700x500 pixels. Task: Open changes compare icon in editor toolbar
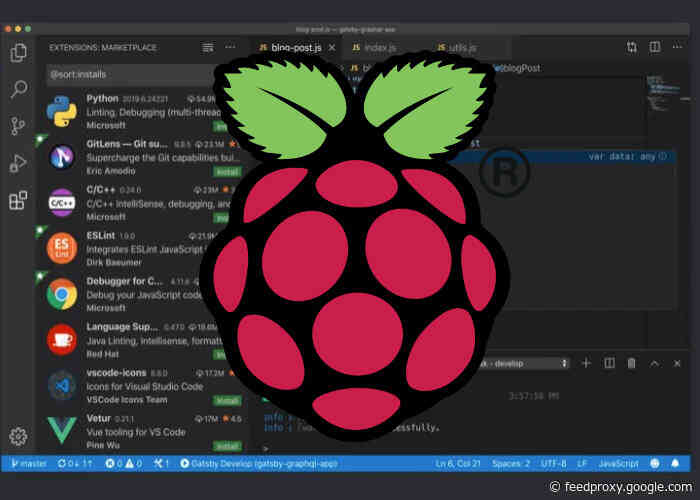(632, 47)
